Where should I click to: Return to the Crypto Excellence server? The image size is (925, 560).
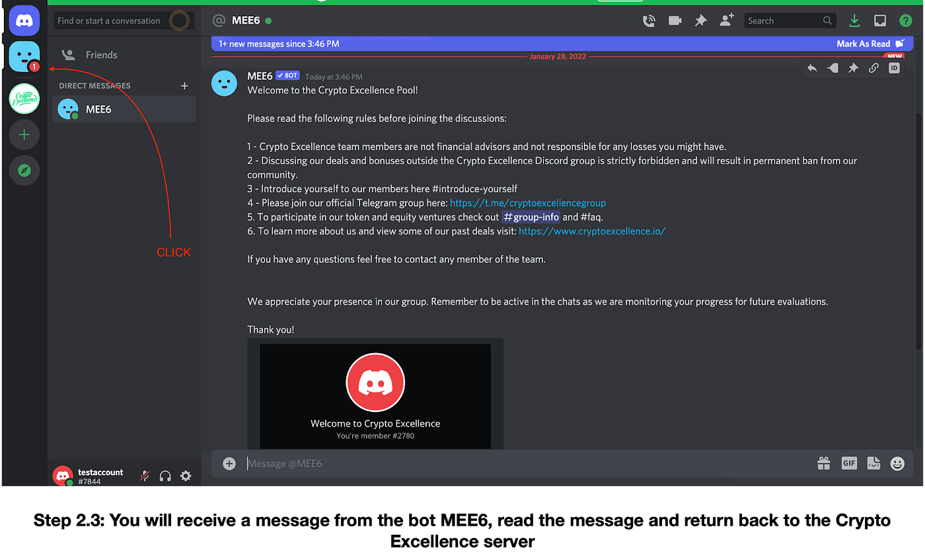24,99
